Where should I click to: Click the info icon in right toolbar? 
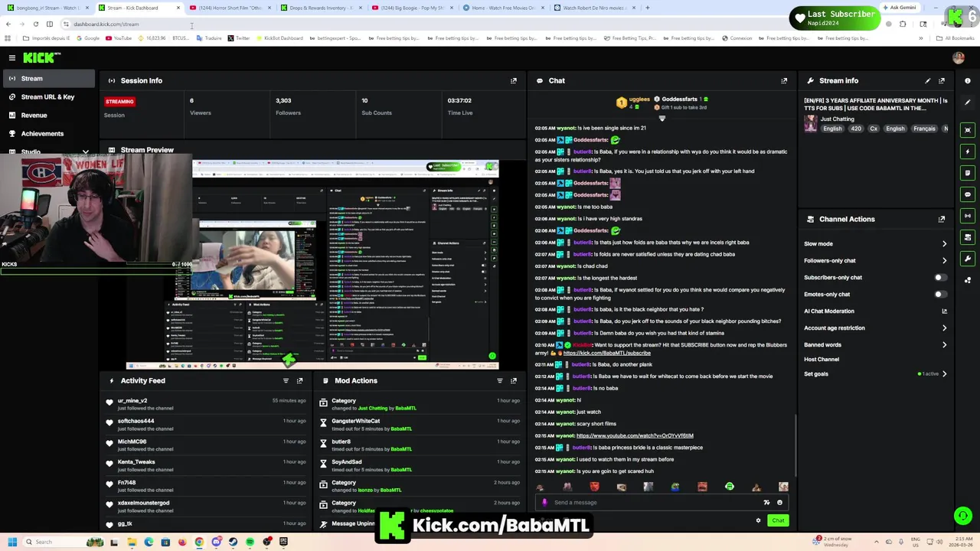[968, 80]
